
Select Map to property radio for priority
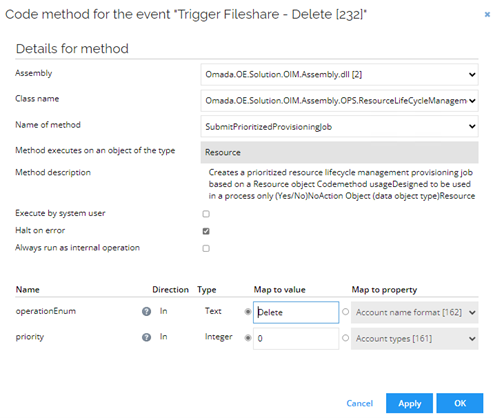tap(345, 338)
